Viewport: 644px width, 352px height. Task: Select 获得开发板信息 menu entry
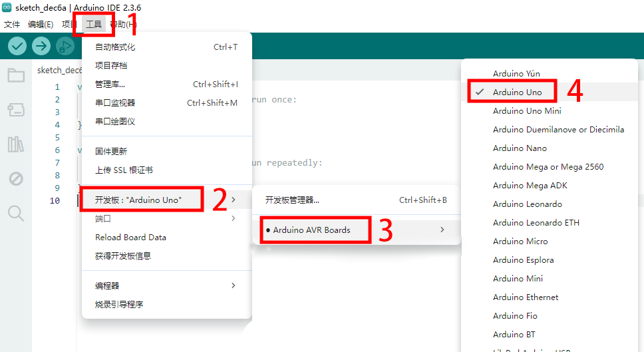[167, 256]
